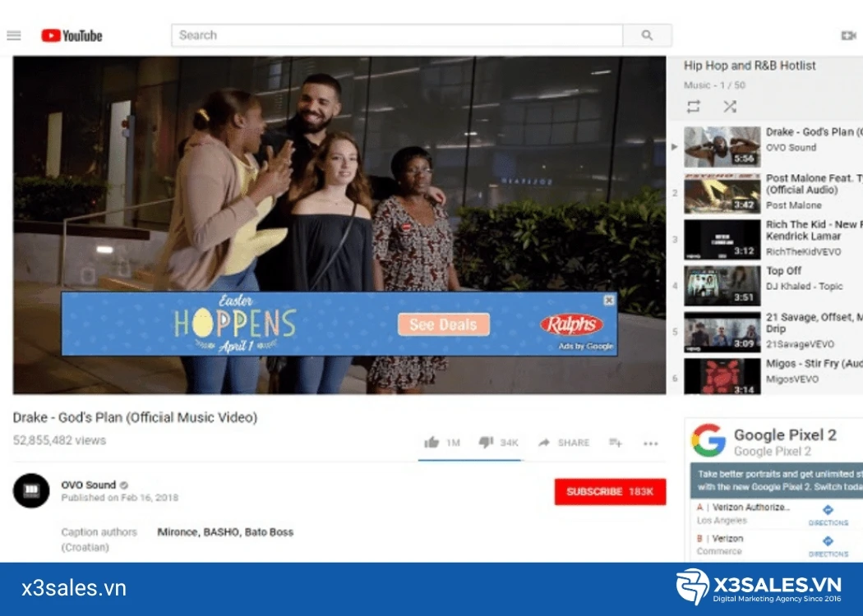This screenshot has height=616, width=863.
Task: Go to YouTube home via logo
Action: [72, 36]
